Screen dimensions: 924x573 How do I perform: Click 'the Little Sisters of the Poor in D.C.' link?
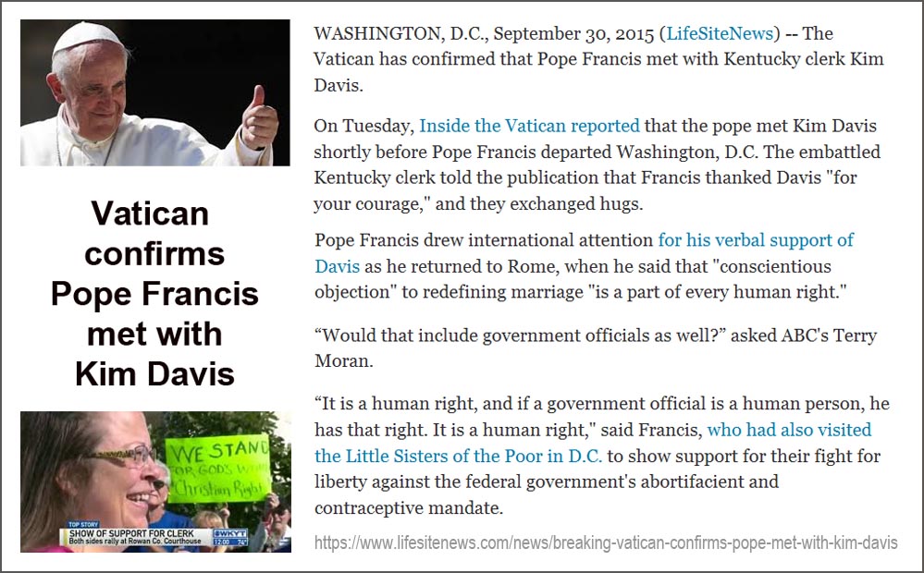459,456
